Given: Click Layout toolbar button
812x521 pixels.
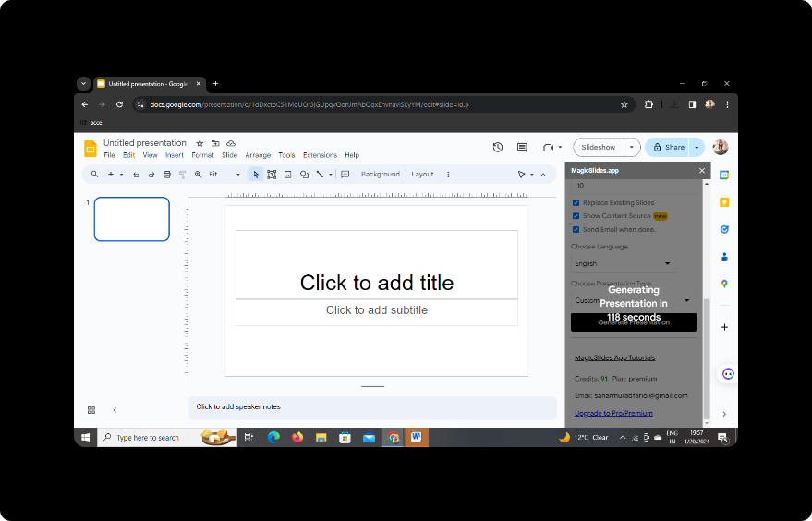Looking at the screenshot, I should pyautogui.click(x=422, y=175).
